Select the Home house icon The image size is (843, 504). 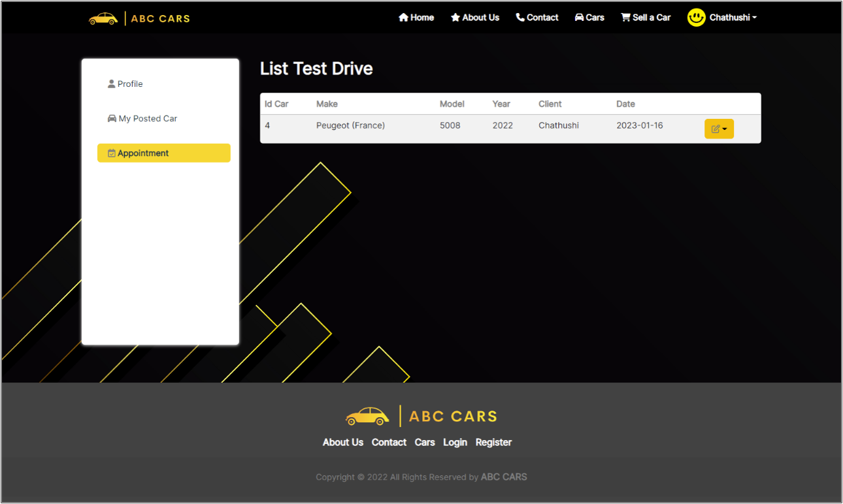pos(403,18)
